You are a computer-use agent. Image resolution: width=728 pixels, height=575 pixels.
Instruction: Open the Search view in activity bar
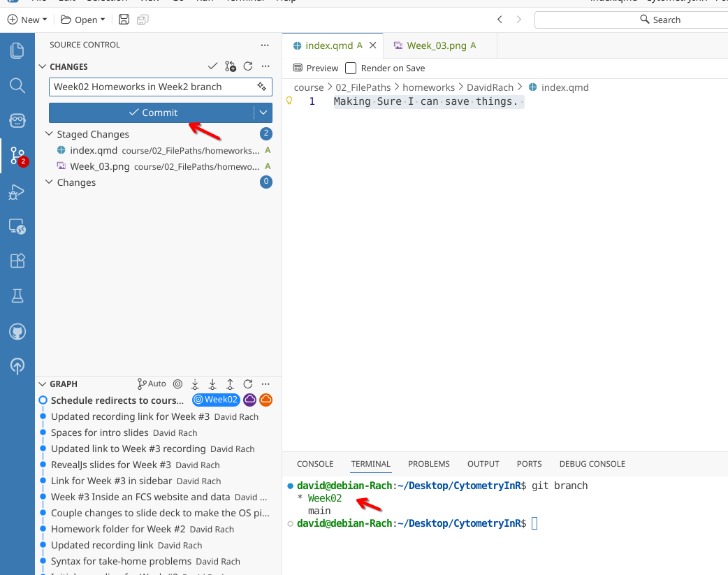(x=17, y=85)
